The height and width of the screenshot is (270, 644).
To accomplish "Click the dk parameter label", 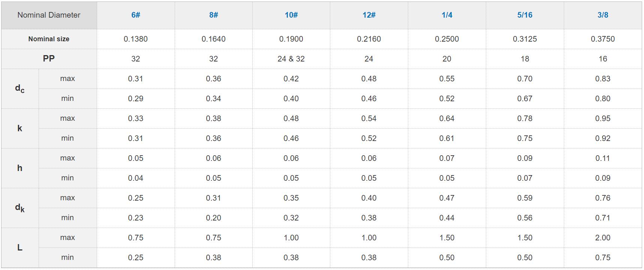I will pos(20,208).
